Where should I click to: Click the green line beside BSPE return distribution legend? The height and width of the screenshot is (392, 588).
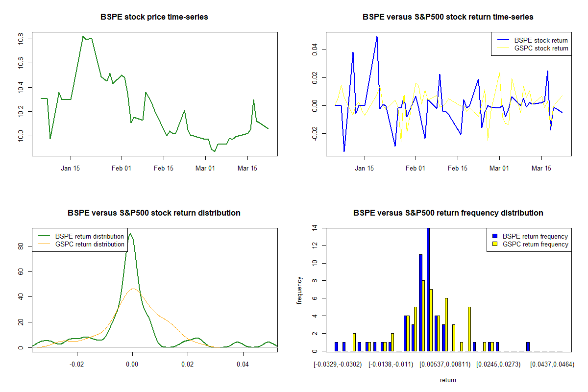point(43,236)
